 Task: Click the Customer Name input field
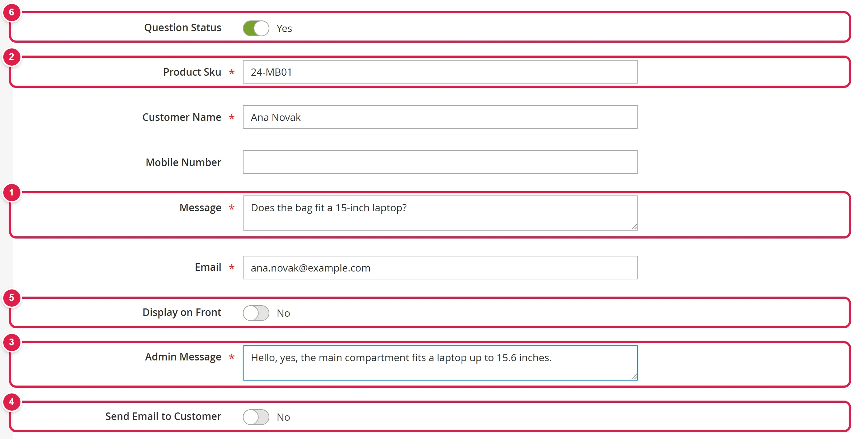coord(440,117)
